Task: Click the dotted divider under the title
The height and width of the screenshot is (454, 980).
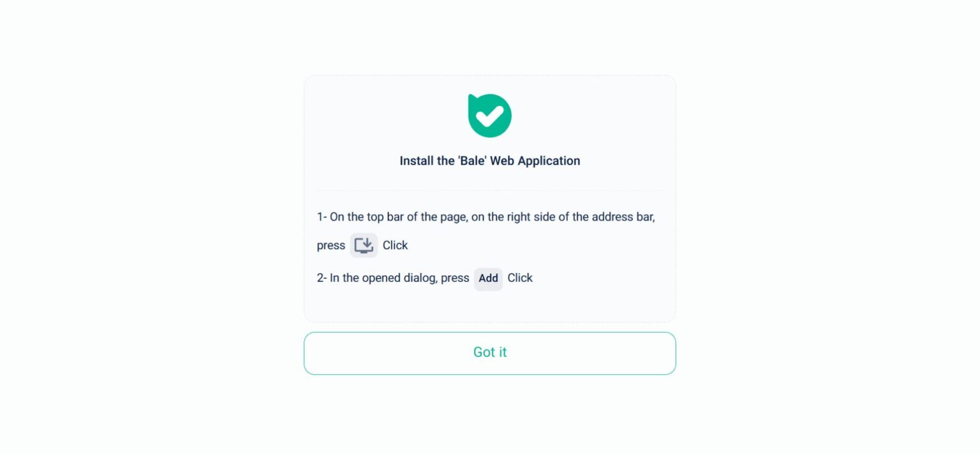Action: pyautogui.click(x=490, y=189)
